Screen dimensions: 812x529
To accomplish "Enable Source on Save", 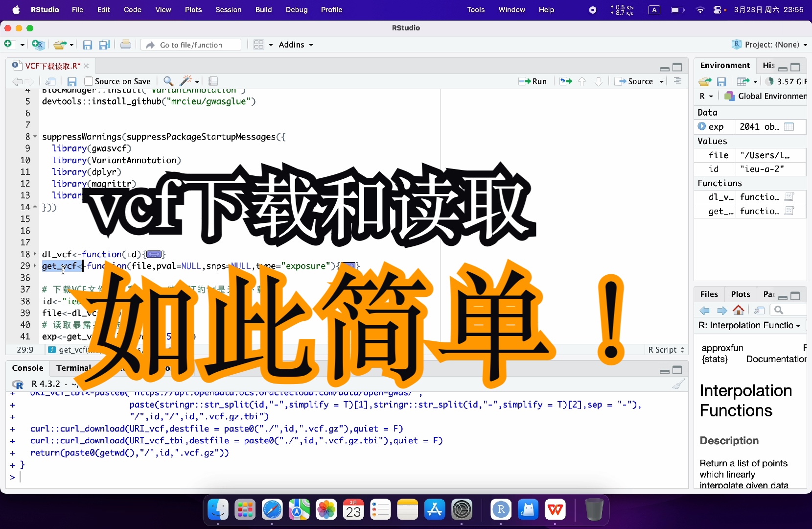I will point(89,81).
